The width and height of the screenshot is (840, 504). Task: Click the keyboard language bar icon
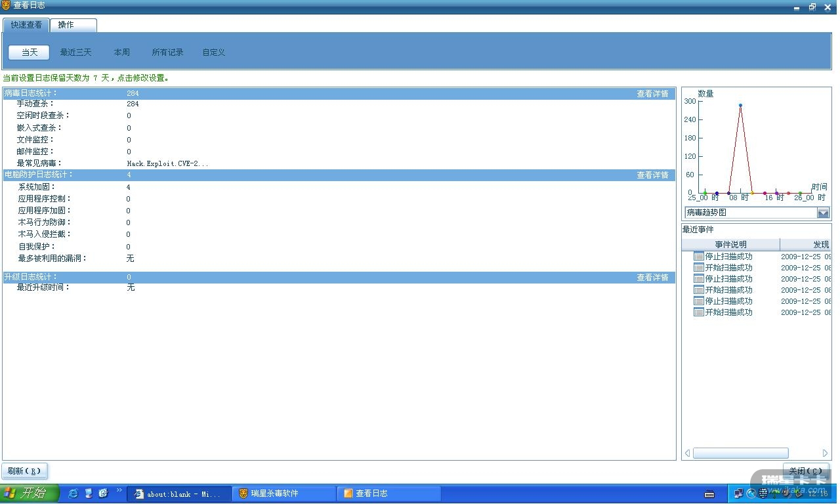(709, 494)
